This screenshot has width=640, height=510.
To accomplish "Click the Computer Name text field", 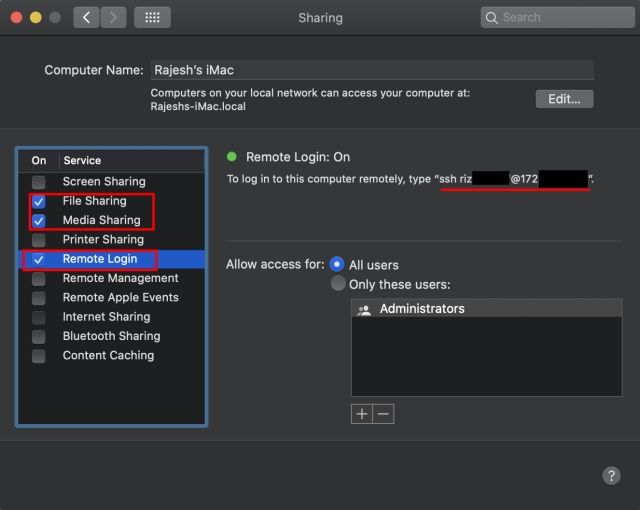I will coord(372,70).
